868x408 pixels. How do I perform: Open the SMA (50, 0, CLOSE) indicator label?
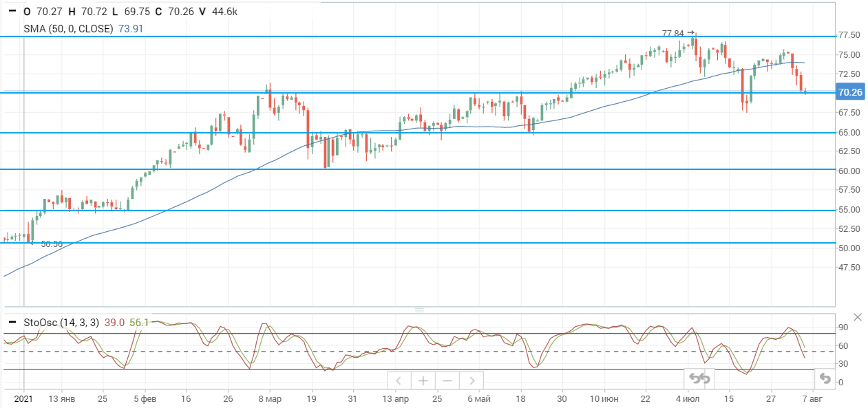point(70,28)
